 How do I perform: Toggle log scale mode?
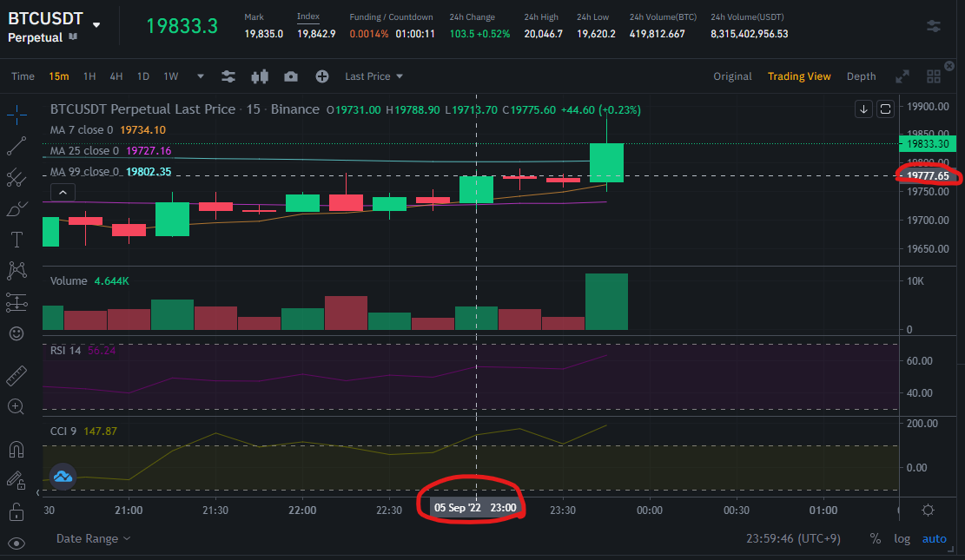pos(902,538)
